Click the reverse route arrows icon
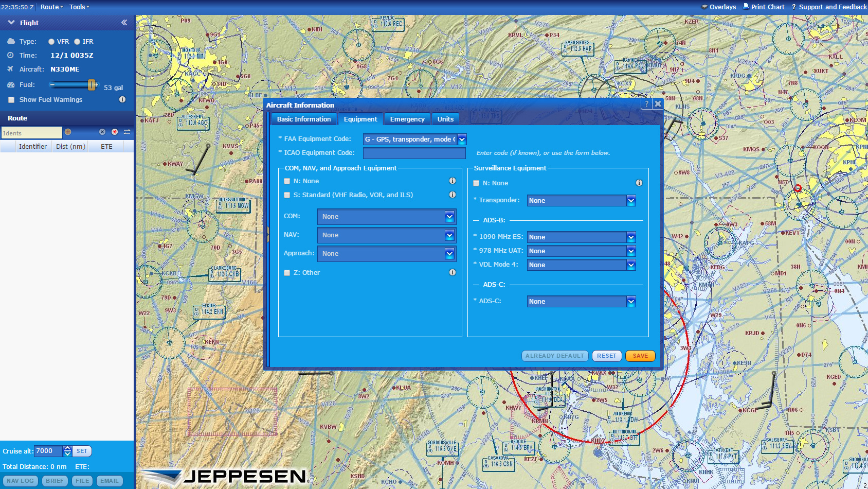The height and width of the screenshot is (489, 868). pos(127,132)
